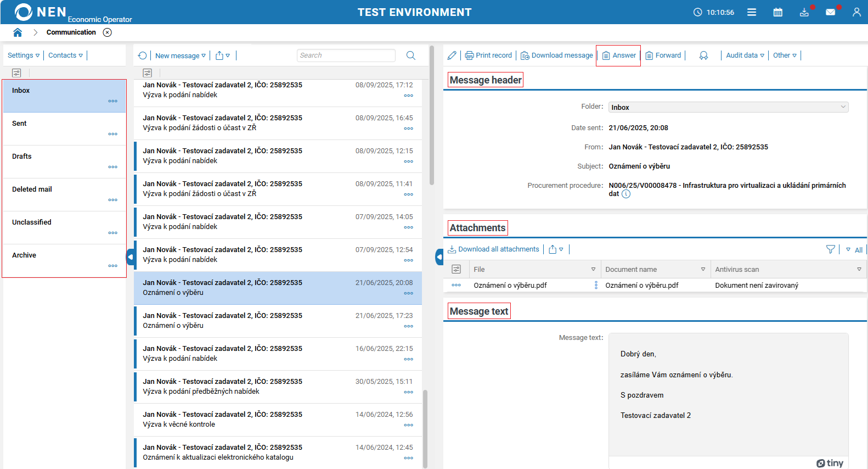Open the All filter dropdown in attachments
Screen dimensions: 868x469
(854, 250)
